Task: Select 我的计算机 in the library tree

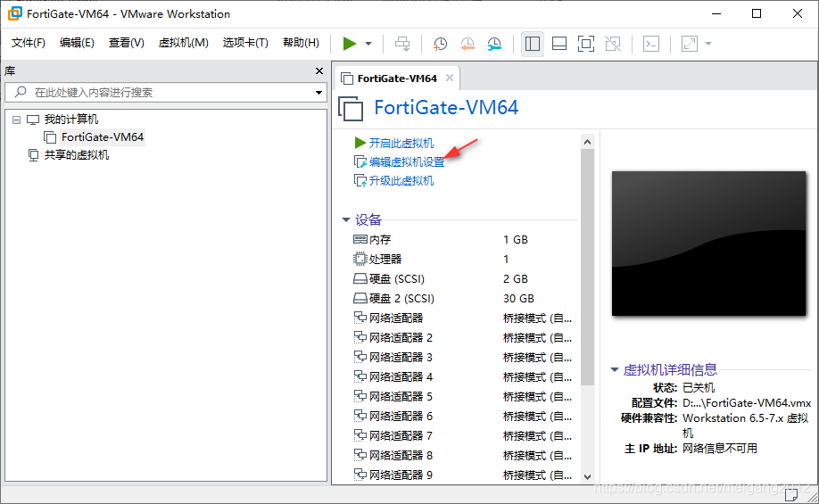Action: [71, 120]
